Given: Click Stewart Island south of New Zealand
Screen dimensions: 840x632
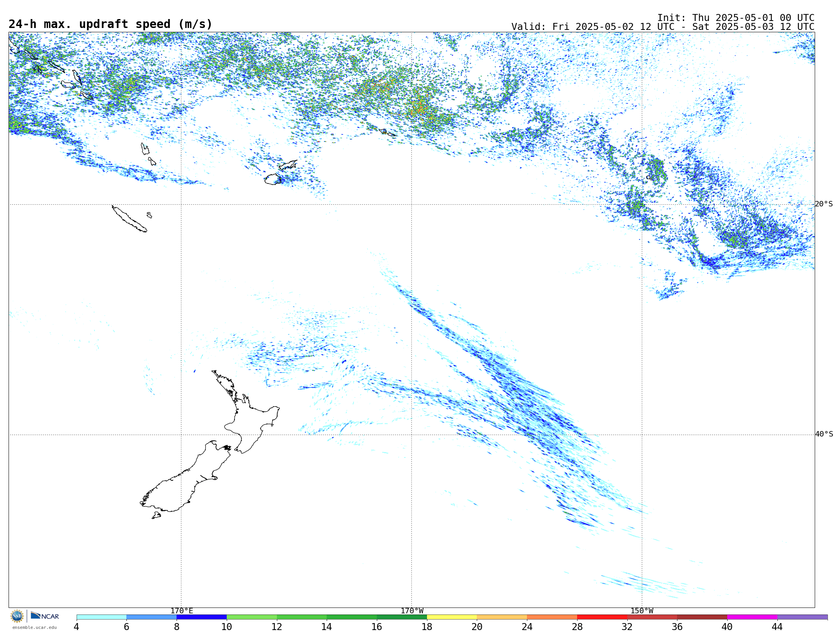Looking at the screenshot, I should 156,515.
